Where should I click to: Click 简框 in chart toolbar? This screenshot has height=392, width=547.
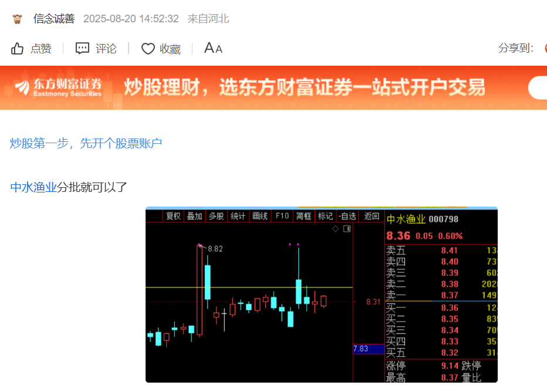(304, 216)
